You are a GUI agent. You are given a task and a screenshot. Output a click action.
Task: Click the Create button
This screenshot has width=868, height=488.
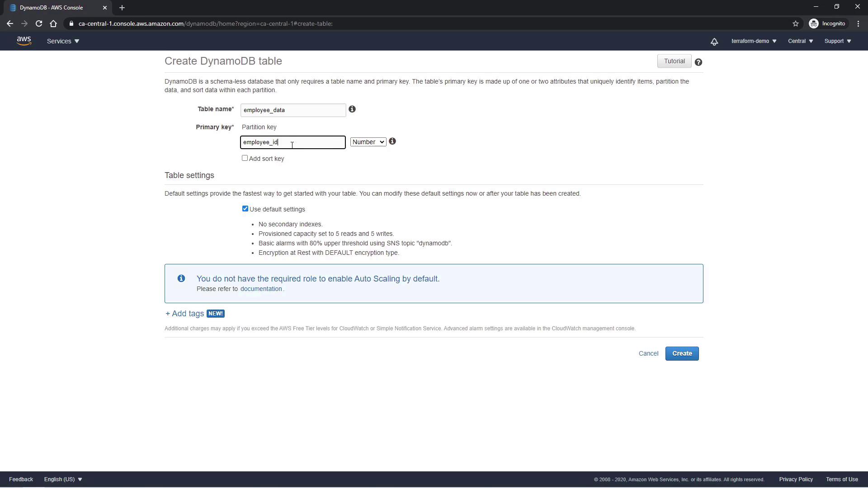coord(682,353)
